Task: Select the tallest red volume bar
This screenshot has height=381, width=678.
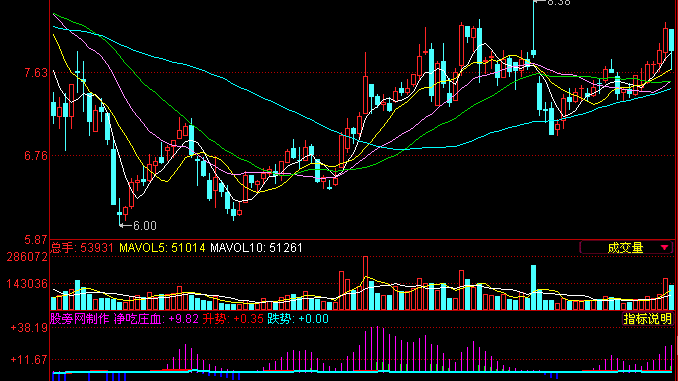Action: coord(365,283)
